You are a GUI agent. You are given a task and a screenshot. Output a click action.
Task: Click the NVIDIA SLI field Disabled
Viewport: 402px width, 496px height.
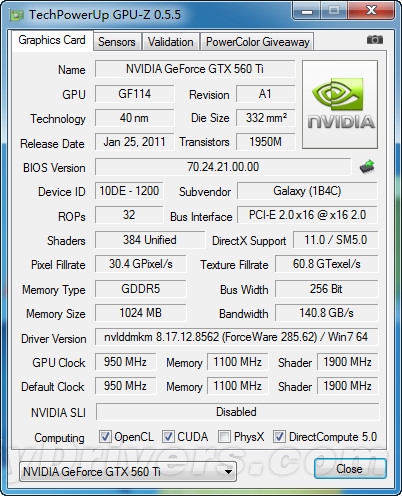(x=237, y=412)
